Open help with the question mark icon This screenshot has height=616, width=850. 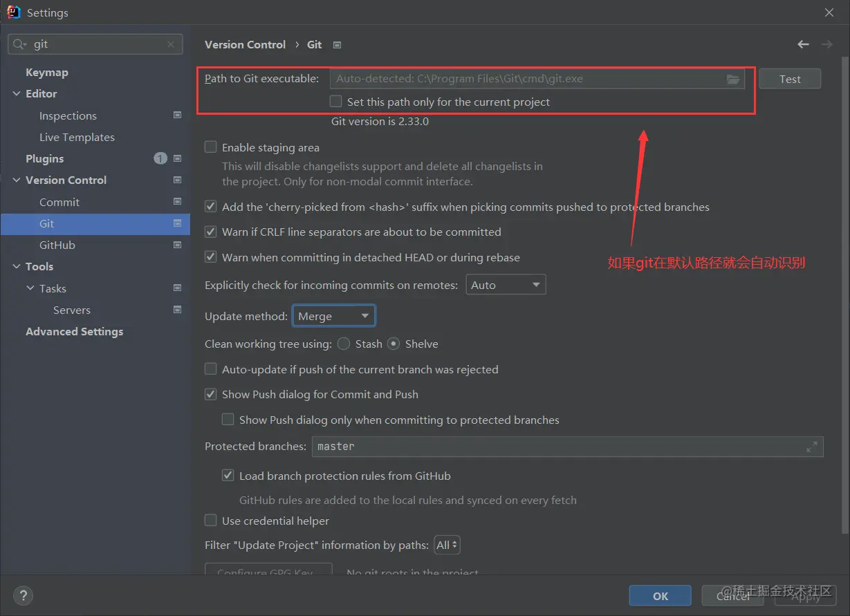tap(23, 595)
